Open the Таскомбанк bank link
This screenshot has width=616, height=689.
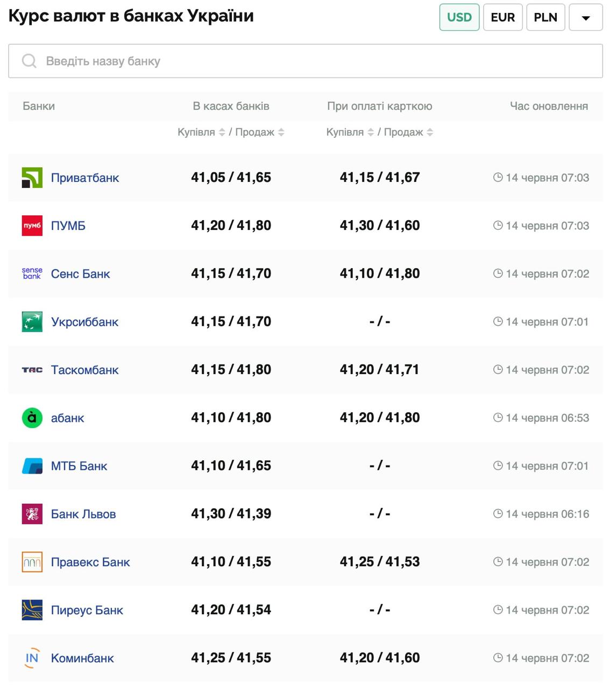pos(84,370)
